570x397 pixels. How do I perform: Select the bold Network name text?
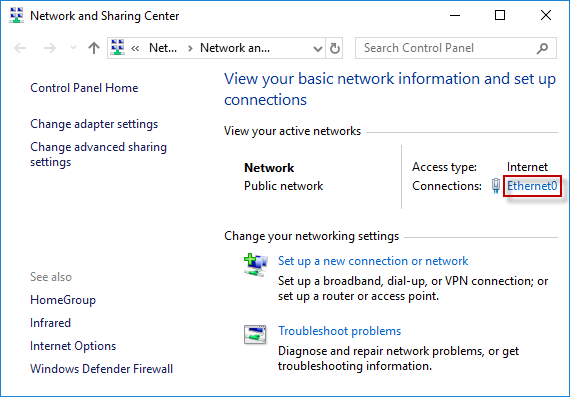click(269, 168)
